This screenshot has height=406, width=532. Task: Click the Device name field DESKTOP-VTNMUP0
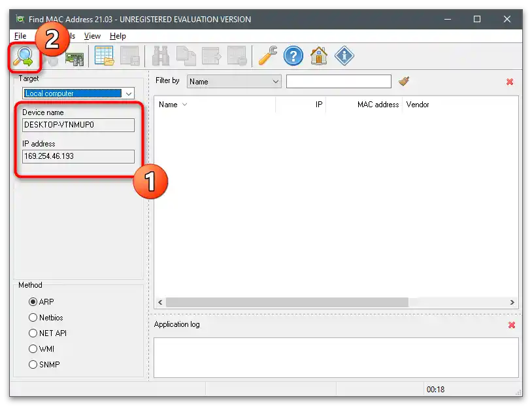click(x=78, y=125)
